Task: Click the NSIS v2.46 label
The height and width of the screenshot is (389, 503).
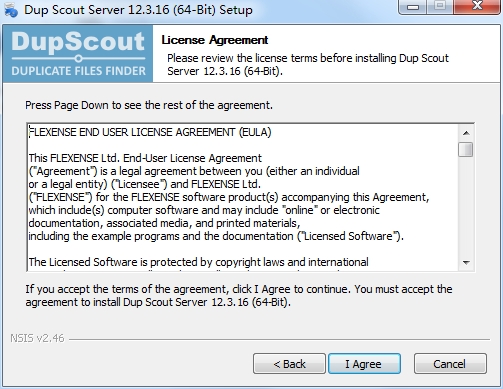Action: [x=37, y=338]
